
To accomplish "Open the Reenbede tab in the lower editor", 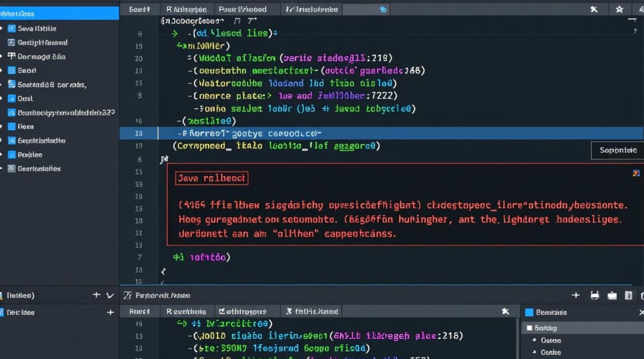I will pyautogui.click(x=186, y=312).
